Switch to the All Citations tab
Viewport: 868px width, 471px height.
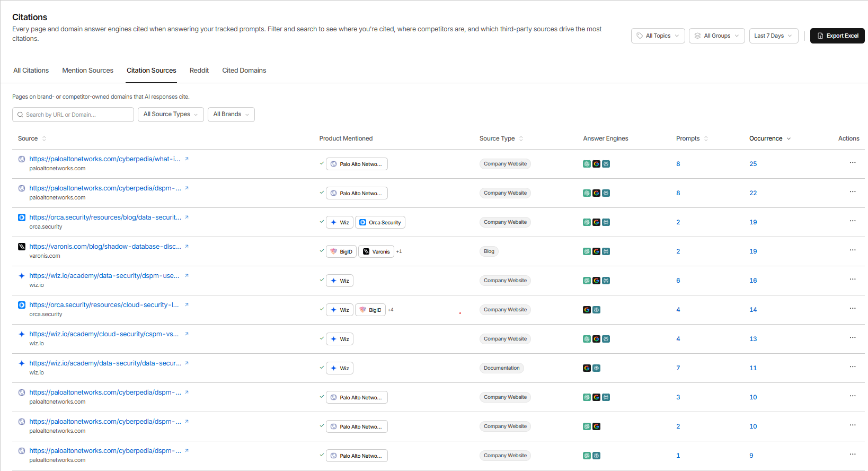pyautogui.click(x=31, y=71)
